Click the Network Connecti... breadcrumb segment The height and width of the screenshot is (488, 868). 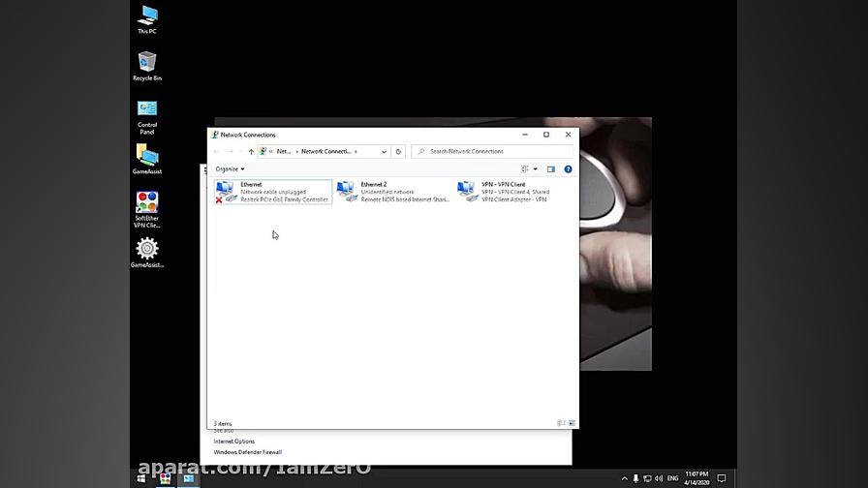[x=326, y=152]
